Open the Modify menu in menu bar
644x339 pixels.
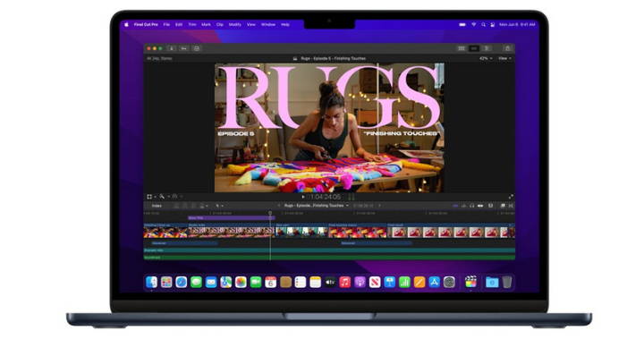coord(235,25)
